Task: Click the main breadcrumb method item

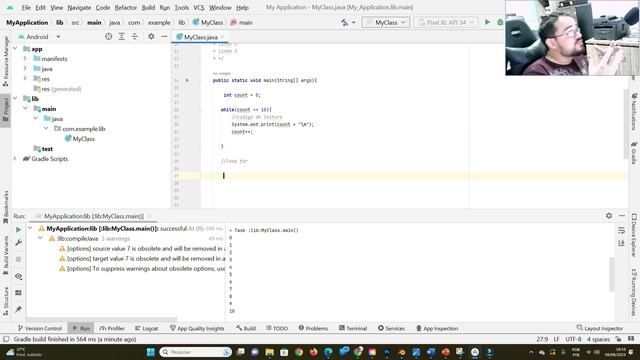Action: (241, 22)
